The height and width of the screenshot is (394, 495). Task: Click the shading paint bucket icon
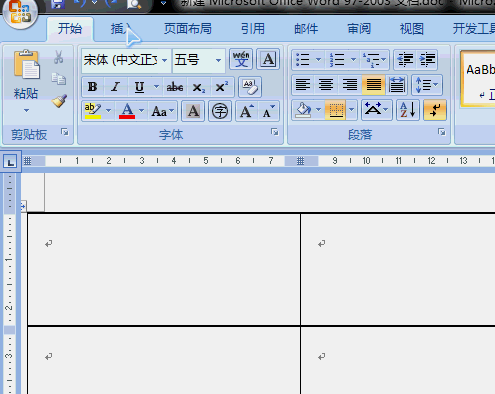click(303, 110)
